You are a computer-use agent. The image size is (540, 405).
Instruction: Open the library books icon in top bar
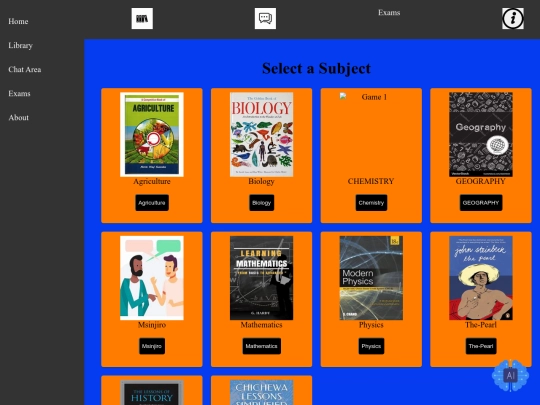point(142,19)
